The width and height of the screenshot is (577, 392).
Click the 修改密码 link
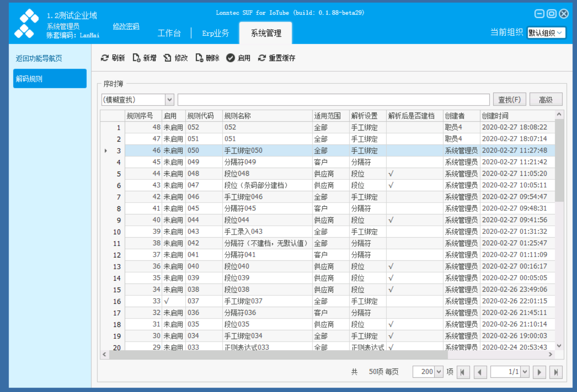click(126, 26)
